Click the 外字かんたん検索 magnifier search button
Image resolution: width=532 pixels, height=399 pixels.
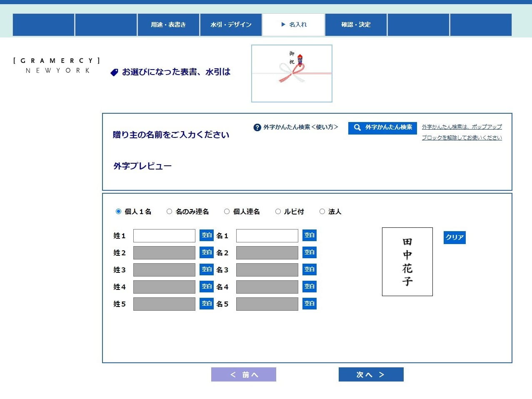[x=382, y=127]
